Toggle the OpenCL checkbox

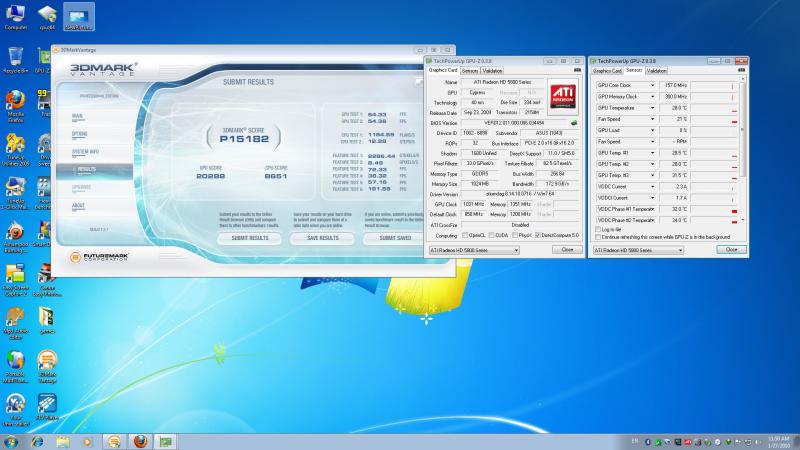pos(465,235)
